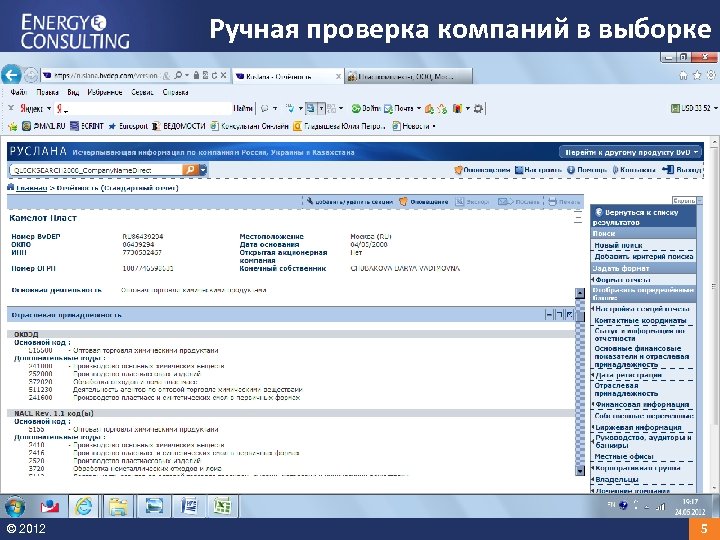Click in the Yandex search input field

click(x=143, y=109)
